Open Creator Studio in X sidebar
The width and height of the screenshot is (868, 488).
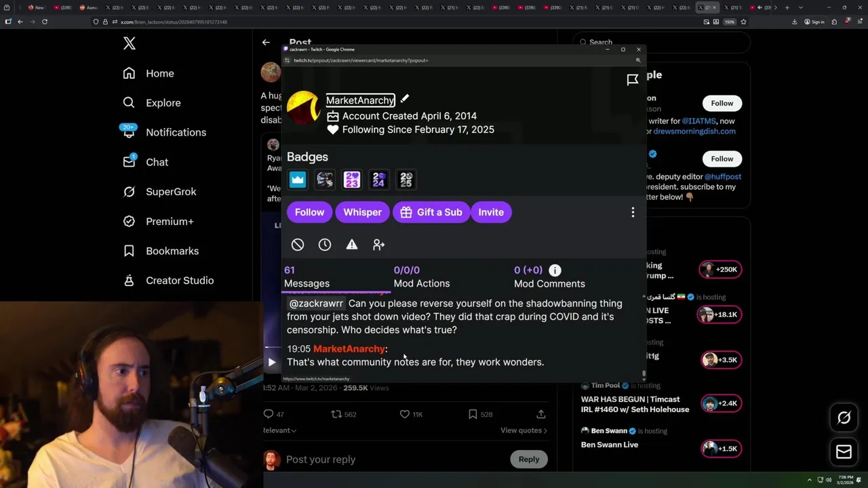168,281
